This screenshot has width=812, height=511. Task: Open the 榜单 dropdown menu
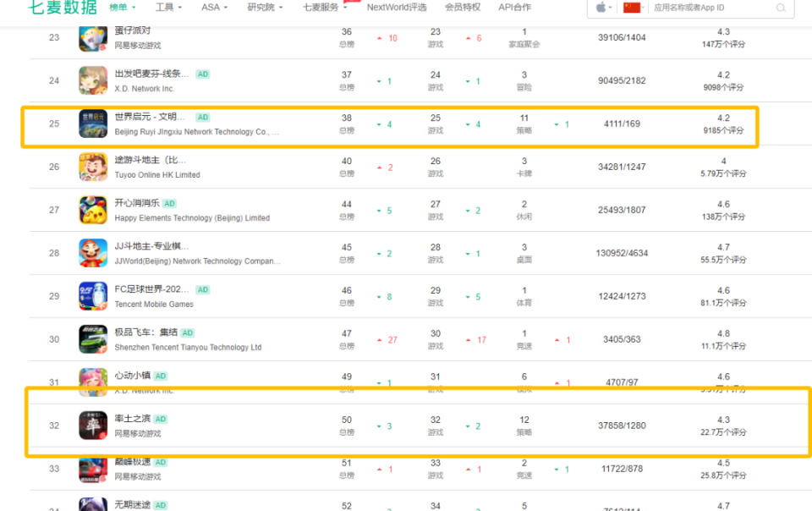[117, 8]
